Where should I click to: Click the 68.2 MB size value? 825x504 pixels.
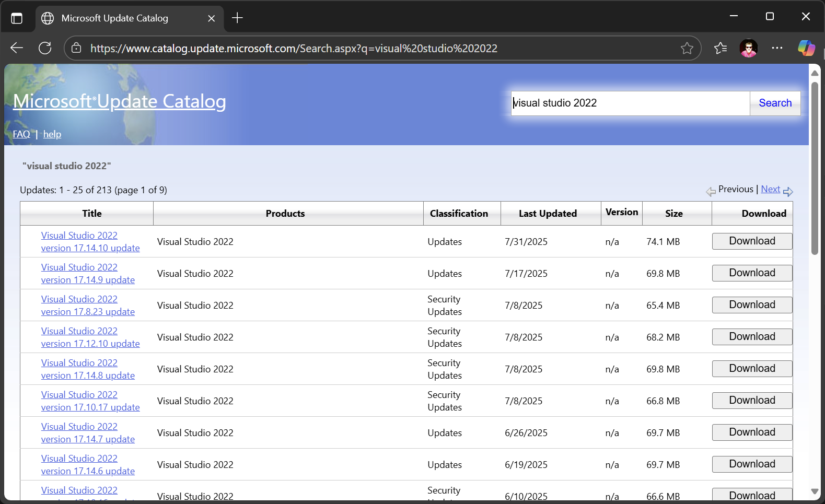(x=663, y=337)
